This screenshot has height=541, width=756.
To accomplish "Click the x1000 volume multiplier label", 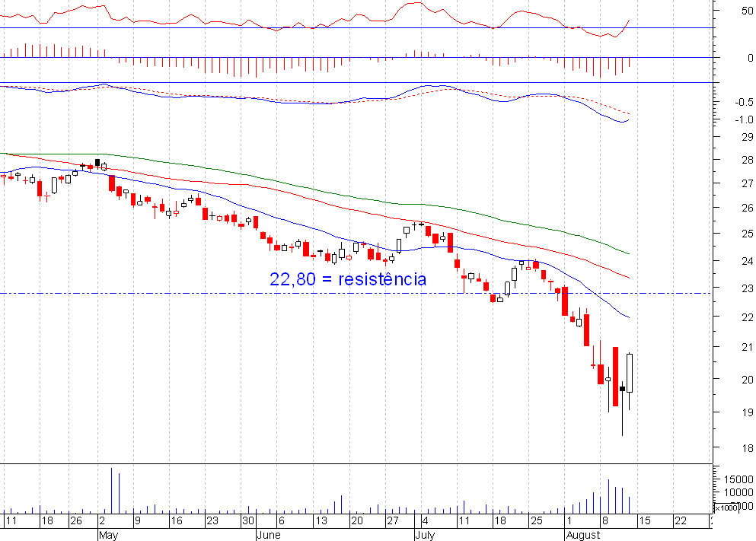I will 726,508.
